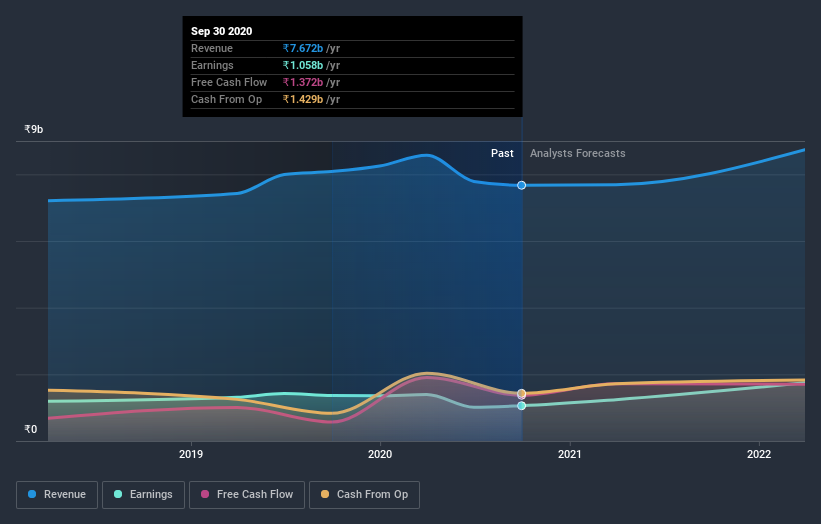Click the Free Cash Flow row label in tooltip

point(229,82)
